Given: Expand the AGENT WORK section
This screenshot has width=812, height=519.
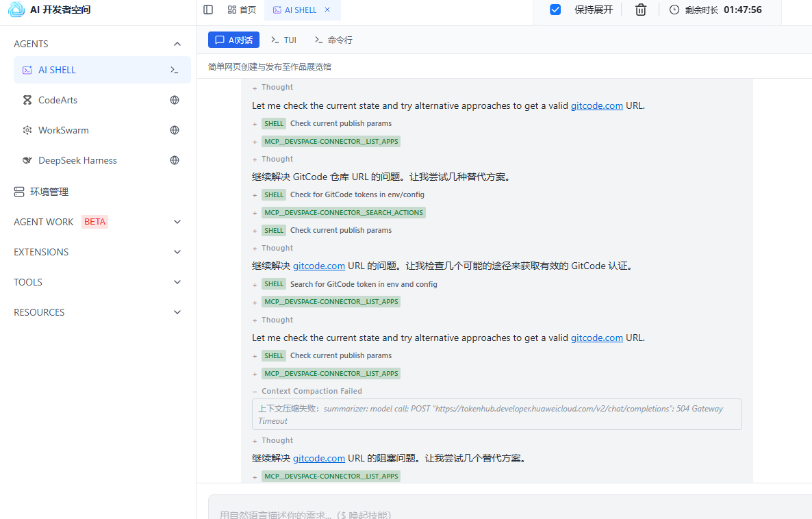Looking at the screenshot, I should click(x=177, y=222).
